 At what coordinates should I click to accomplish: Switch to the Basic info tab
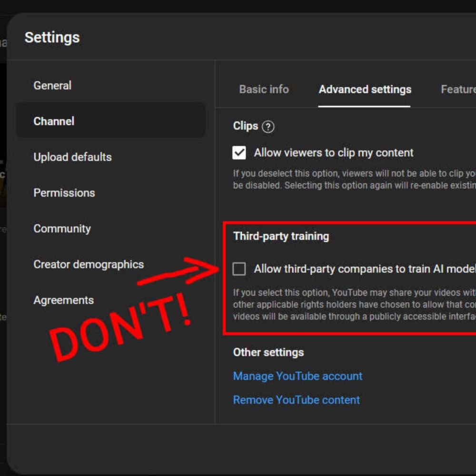264,89
